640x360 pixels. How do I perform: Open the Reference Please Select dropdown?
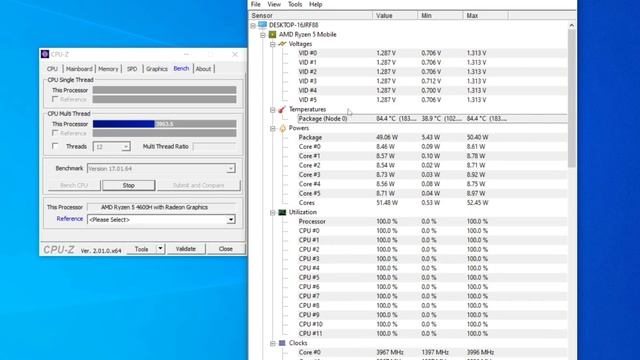click(231, 220)
